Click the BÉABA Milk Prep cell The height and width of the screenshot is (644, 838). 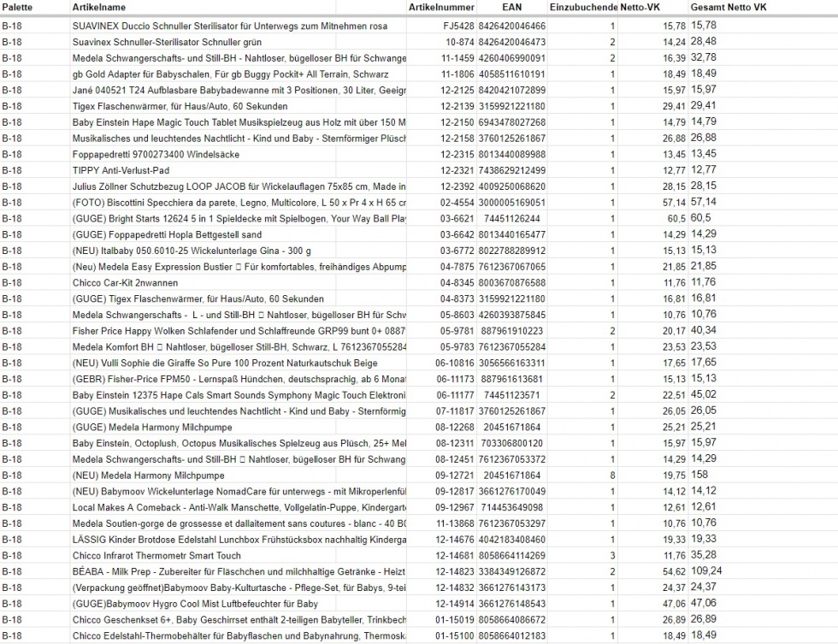239,570
